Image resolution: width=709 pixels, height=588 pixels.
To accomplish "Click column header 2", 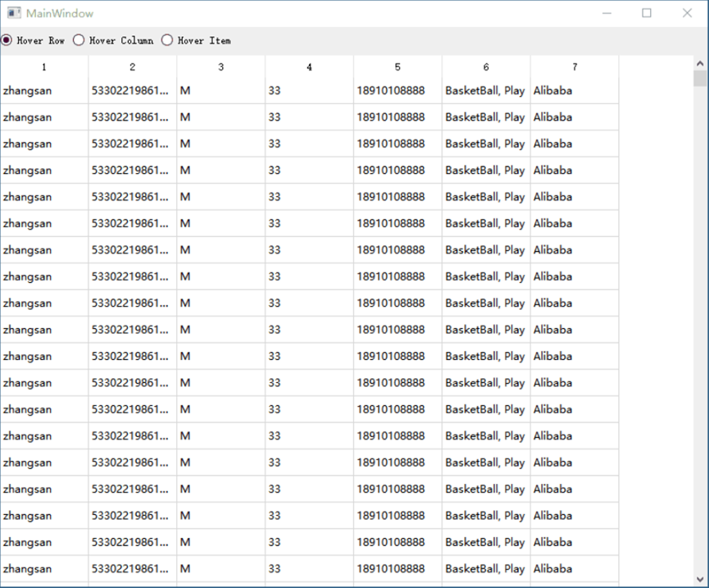I will 133,67.
